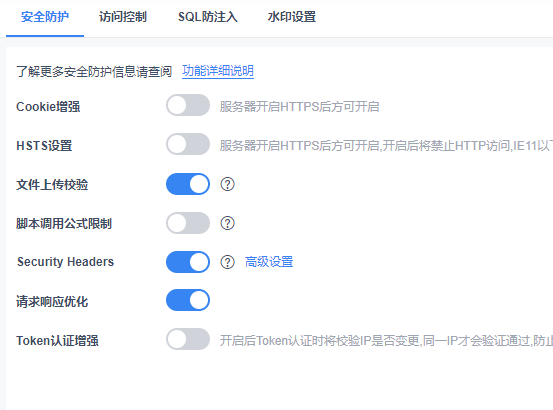Show help tooltip icon for Security Headers
Image resolution: width=553 pixels, height=410 pixels.
click(x=227, y=262)
